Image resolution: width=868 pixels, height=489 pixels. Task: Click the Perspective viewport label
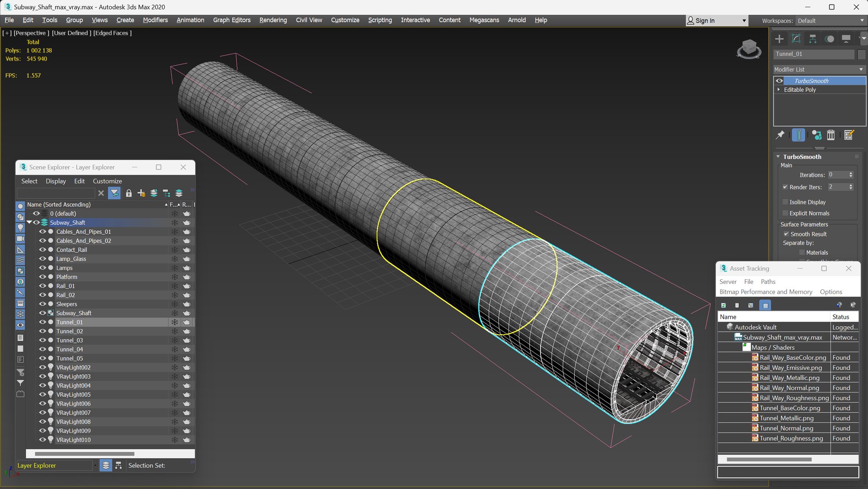click(x=31, y=33)
